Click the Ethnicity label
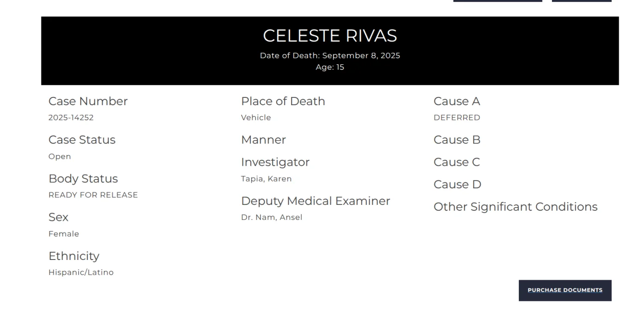Viewport: 644px width, 310px height. tap(74, 256)
